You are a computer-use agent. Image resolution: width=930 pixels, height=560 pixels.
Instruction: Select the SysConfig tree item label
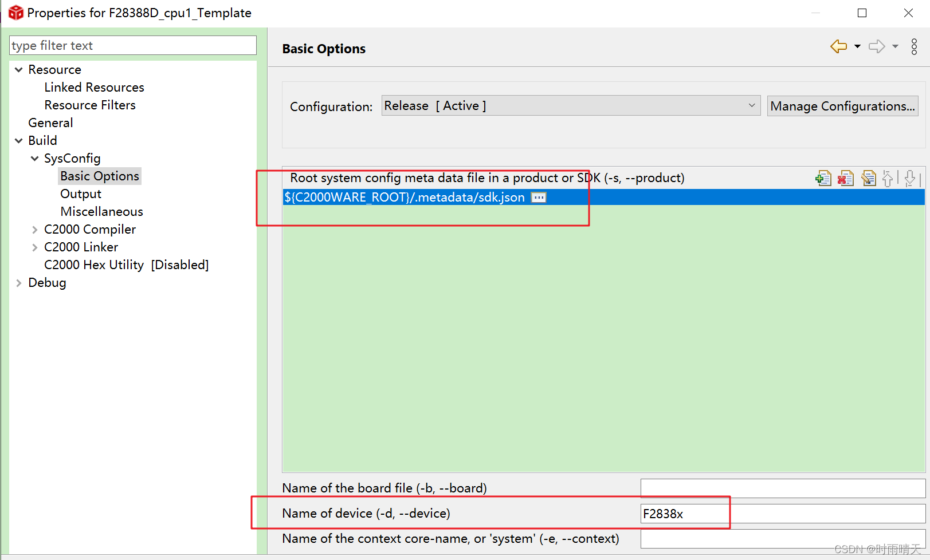(72, 158)
